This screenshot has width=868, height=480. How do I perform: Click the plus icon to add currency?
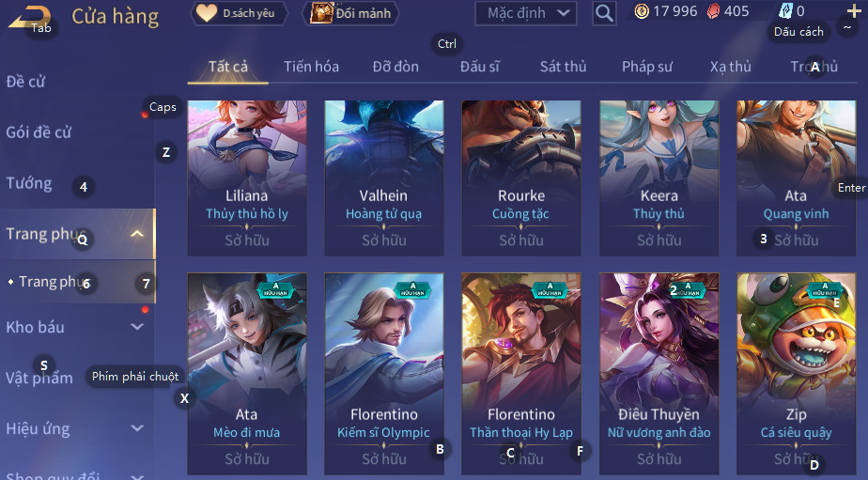854,11
